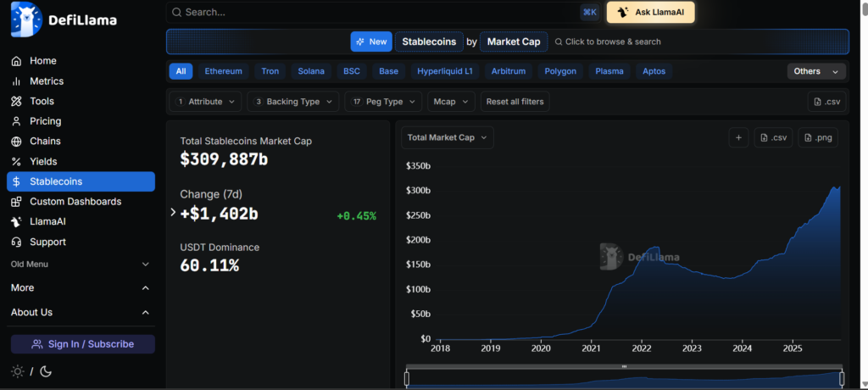This screenshot has height=390, width=868.
Task: Switch to the dark theme moon icon
Action: click(46, 371)
